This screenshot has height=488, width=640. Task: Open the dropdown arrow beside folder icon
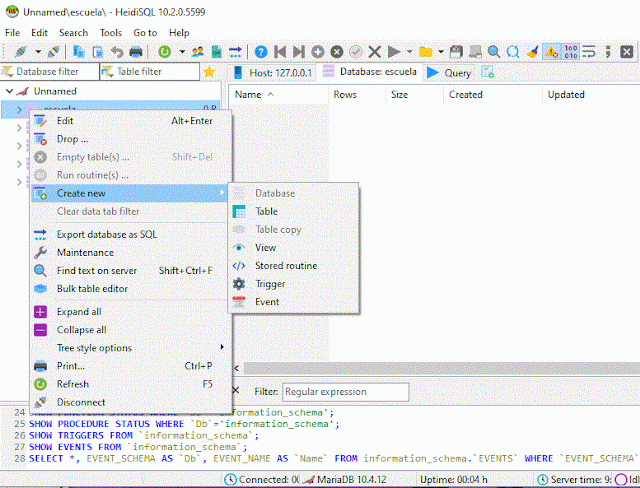pos(441,52)
